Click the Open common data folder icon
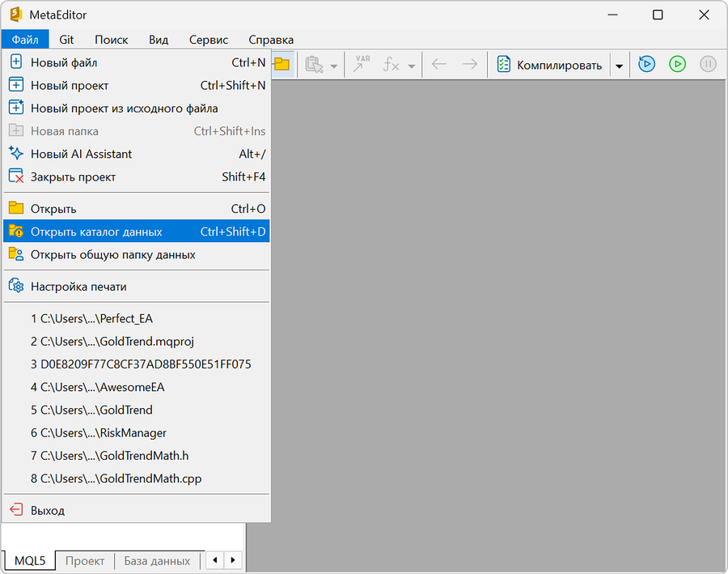This screenshot has width=728, height=574. pyautogui.click(x=16, y=253)
